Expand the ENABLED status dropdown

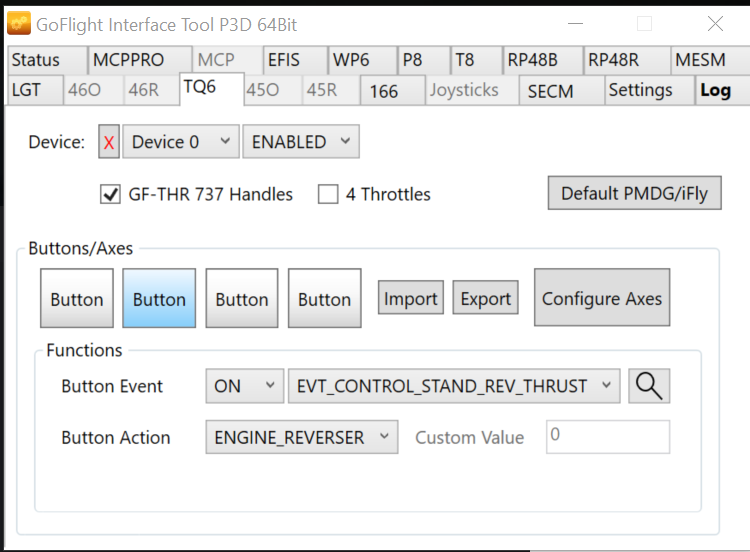300,142
